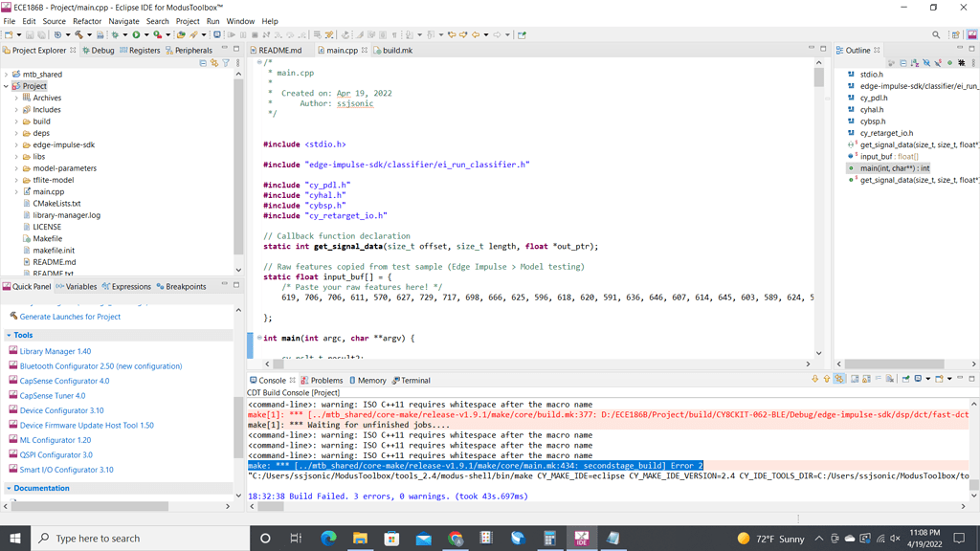The width and height of the screenshot is (980, 551).
Task: Toggle scroll lock in Console view
Action: 866,380
